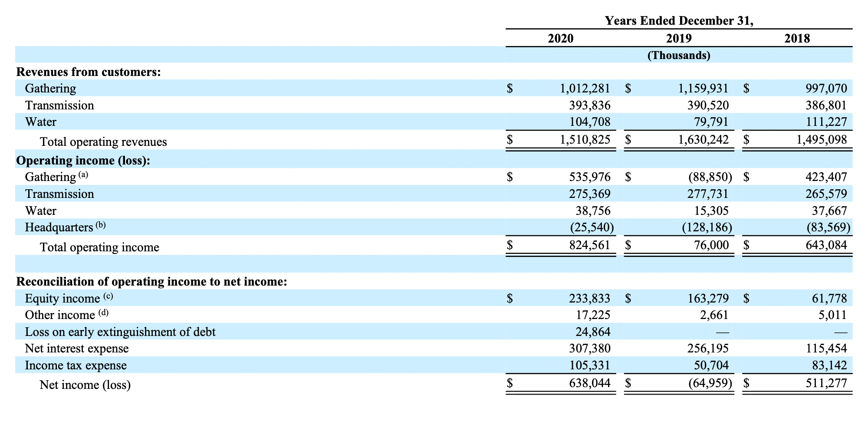Click the 2020 column header

tap(561, 39)
